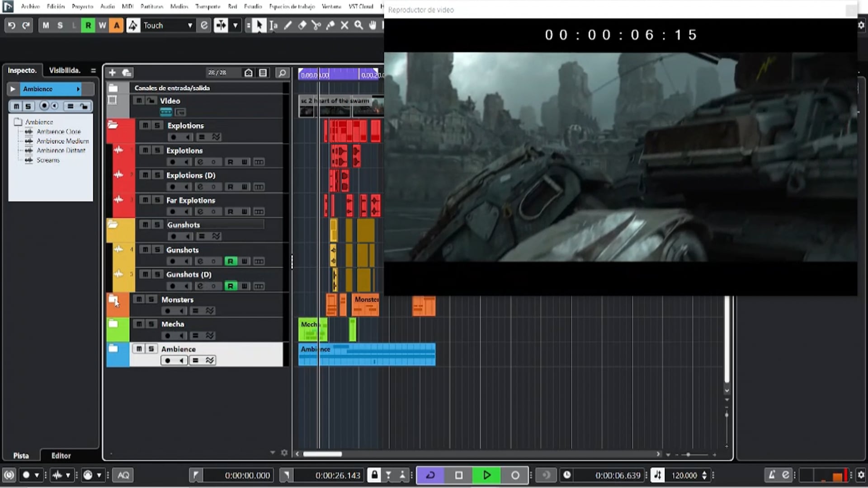This screenshot has height=488, width=868.
Task: Mute the Ambience track
Action: 139,349
